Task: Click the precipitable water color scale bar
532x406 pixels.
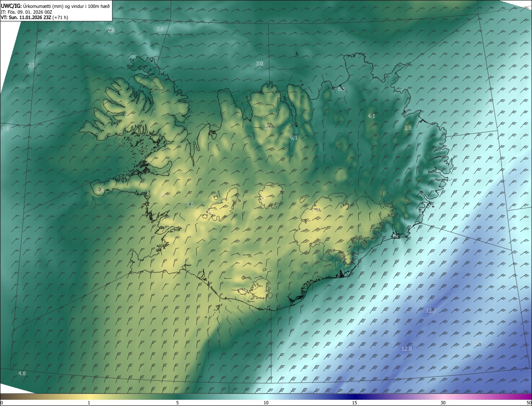Action: click(266, 396)
